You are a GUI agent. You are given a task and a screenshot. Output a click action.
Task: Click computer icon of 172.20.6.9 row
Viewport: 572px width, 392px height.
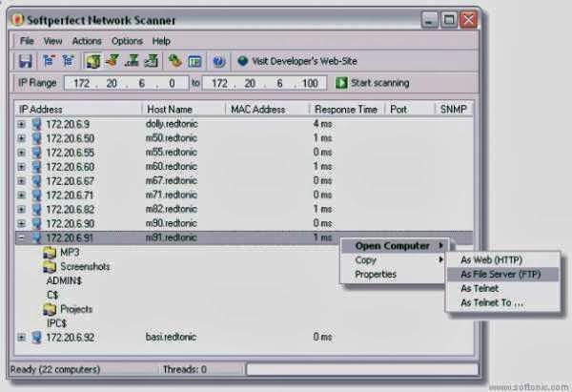pos(36,124)
